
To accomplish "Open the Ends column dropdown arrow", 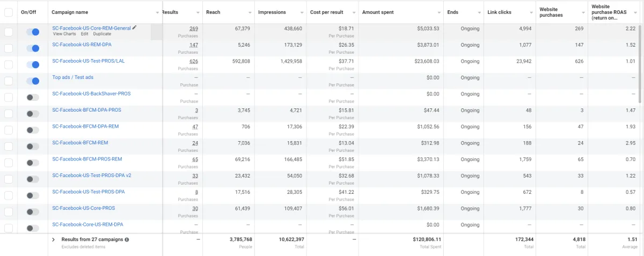I will [479, 12].
